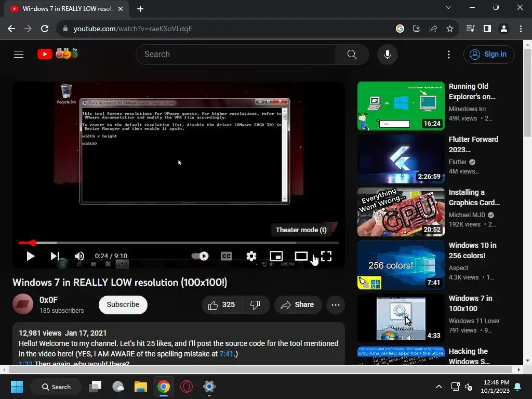Play the video
The width and height of the screenshot is (532, 399).
31,256
